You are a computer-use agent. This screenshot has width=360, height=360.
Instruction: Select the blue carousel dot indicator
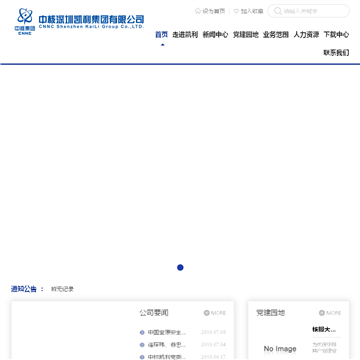(x=180, y=267)
